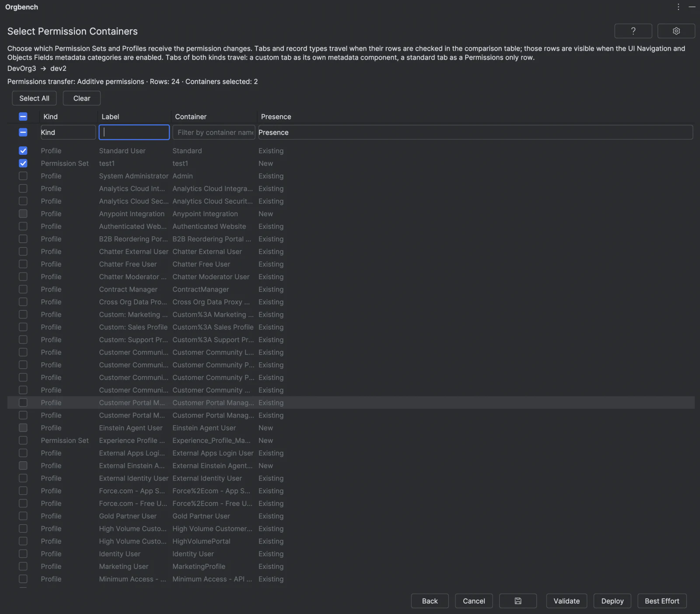Toggle the header row select-all checkbox
Screen dimensions: 700x614
23,116
